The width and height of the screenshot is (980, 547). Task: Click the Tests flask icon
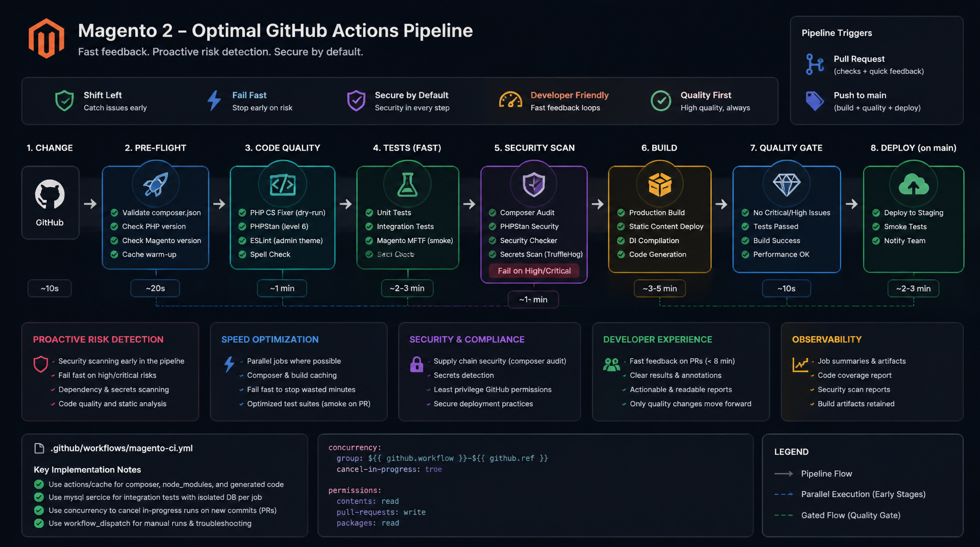coord(407,184)
